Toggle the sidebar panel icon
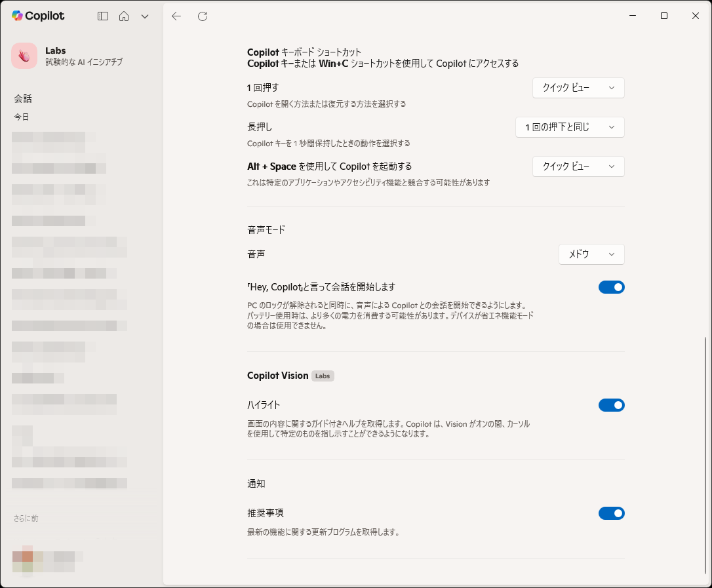712x588 pixels. tap(102, 16)
